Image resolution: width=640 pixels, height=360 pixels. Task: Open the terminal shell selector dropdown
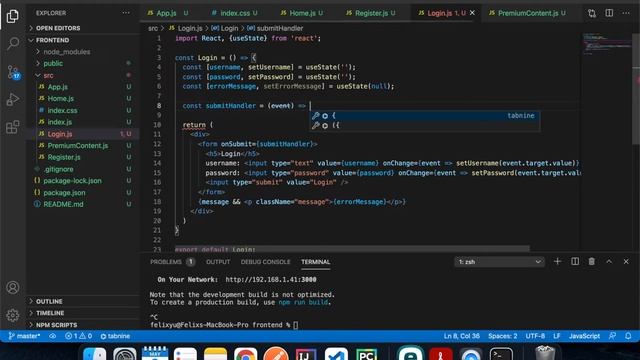click(500, 262)
